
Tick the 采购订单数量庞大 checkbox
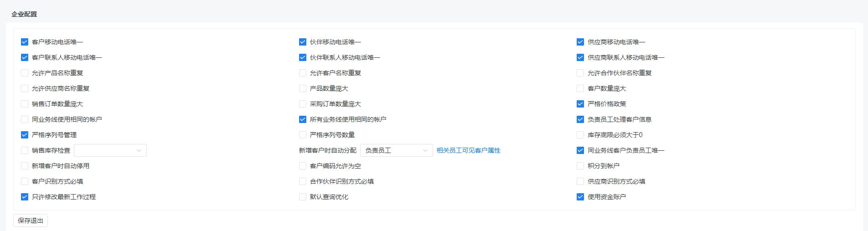pyautogui.click(x=303, y=104)
